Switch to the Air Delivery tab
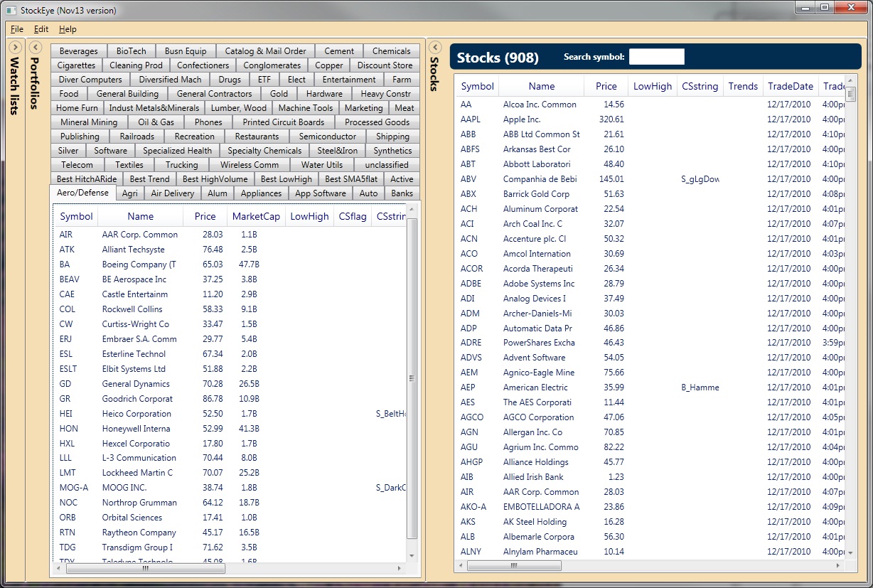This screenshot has width=873, height=588. 173,193
